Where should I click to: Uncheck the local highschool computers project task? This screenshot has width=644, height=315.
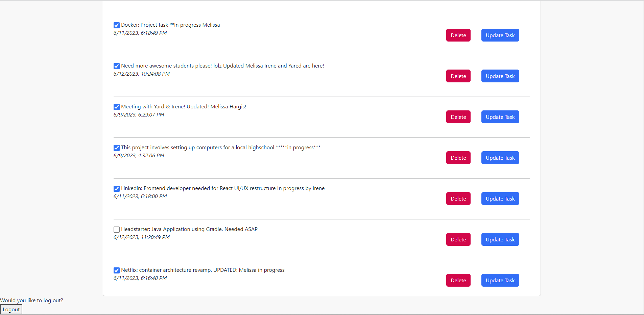tap(116, 148)
